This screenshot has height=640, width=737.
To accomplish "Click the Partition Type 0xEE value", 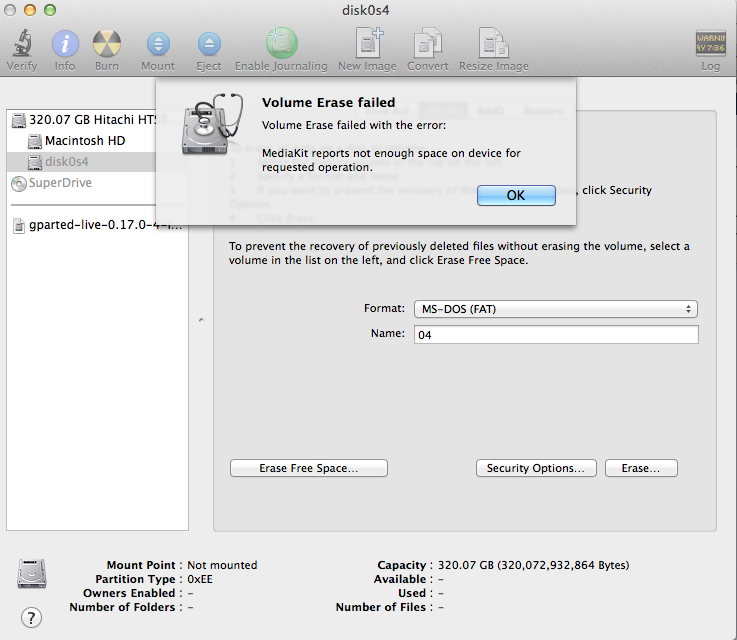I will (200, 579).
